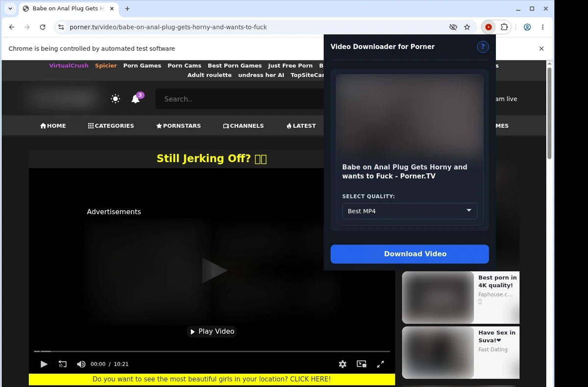Click the rewind 10 seconds icon

[x=62, y=364]
